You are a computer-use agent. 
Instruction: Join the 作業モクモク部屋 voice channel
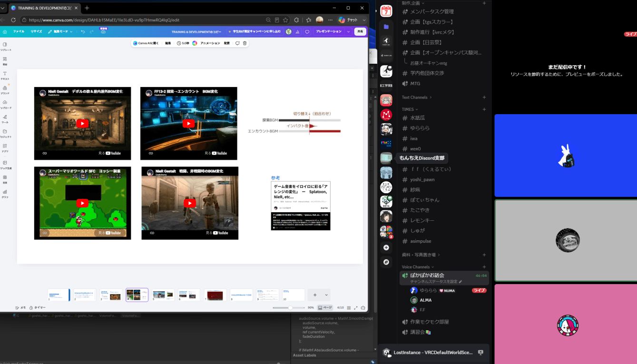[x=429, y=322]
